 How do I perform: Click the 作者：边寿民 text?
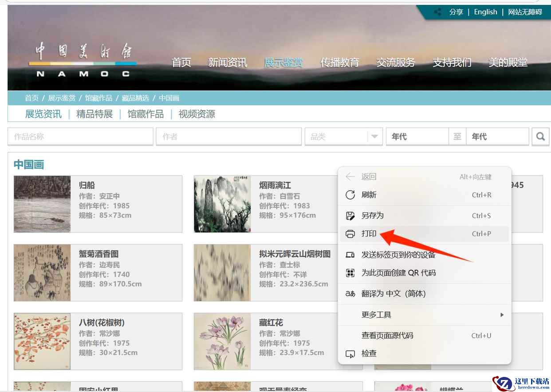click(99, 265)
